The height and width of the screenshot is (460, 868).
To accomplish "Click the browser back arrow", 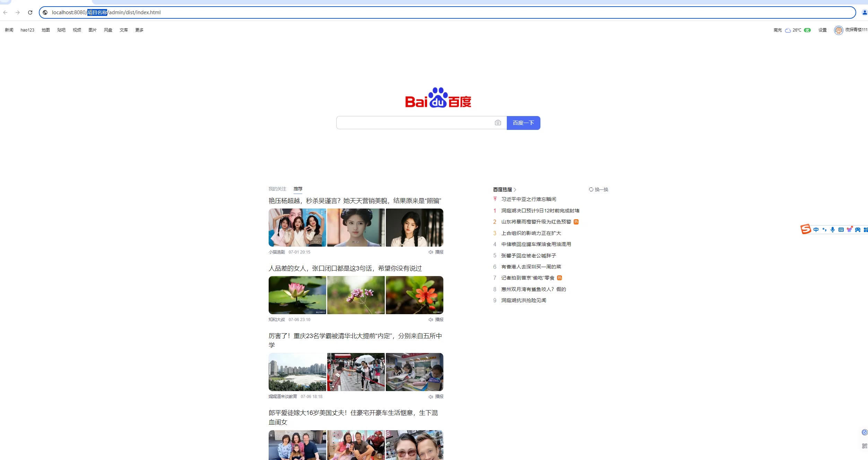I will [5, 12].
